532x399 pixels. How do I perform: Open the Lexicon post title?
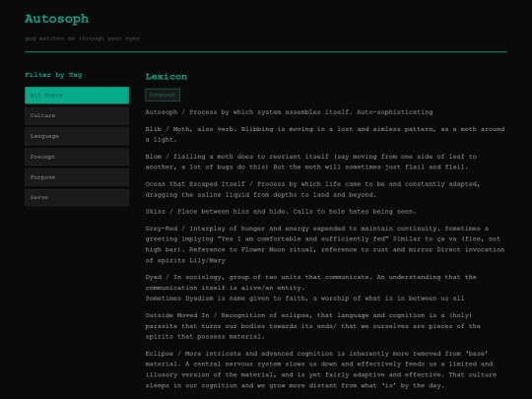pos(166,77)
